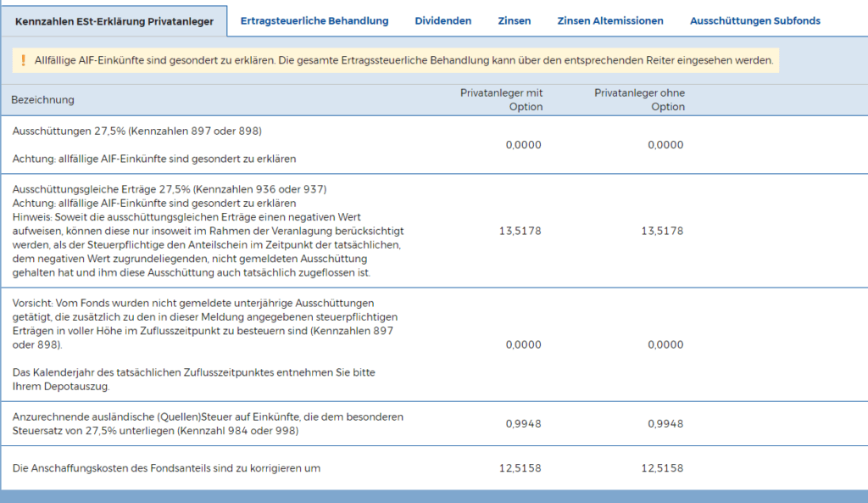Click 12,5158 value under Privatanleger ohne Option
The image size is (868, 503).
point(663,468)
